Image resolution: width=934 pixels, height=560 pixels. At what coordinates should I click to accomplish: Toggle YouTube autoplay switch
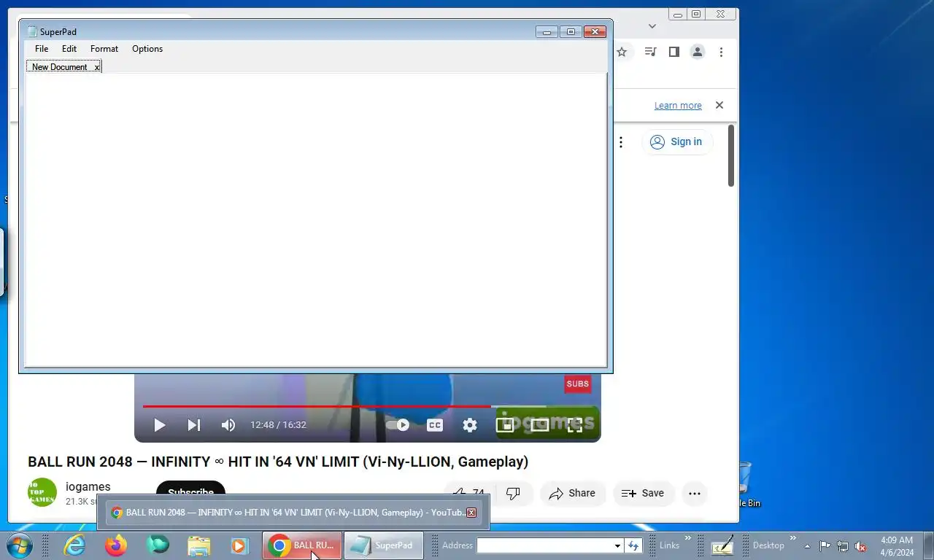tap(398, 425)
